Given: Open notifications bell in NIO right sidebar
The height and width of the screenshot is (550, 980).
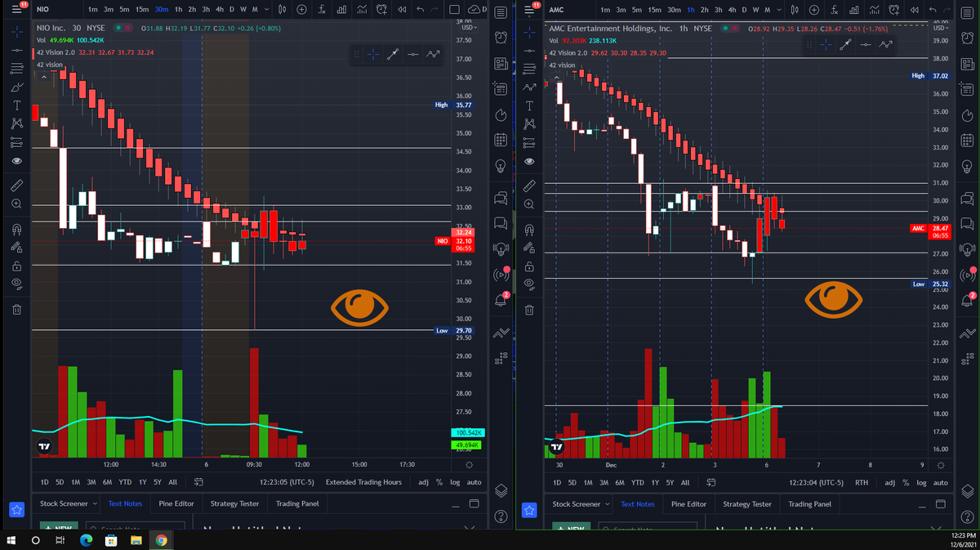Looking at the screenshot, I should (501, 299).
